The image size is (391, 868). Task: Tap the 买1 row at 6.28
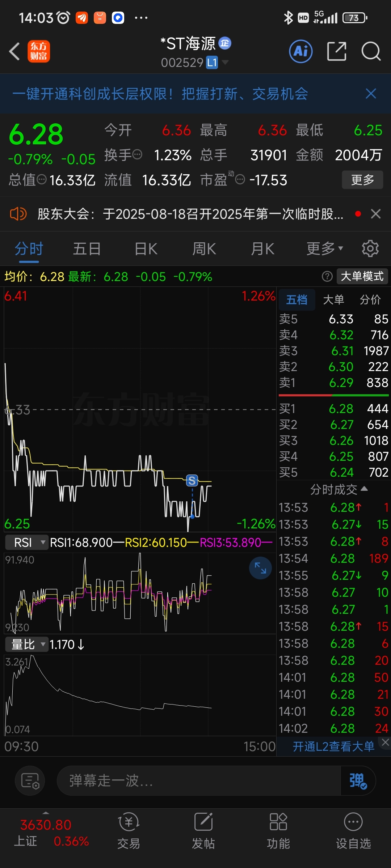334,409
